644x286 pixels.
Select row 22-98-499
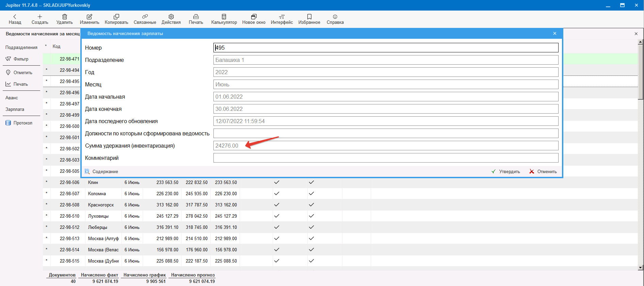[69, 115]
